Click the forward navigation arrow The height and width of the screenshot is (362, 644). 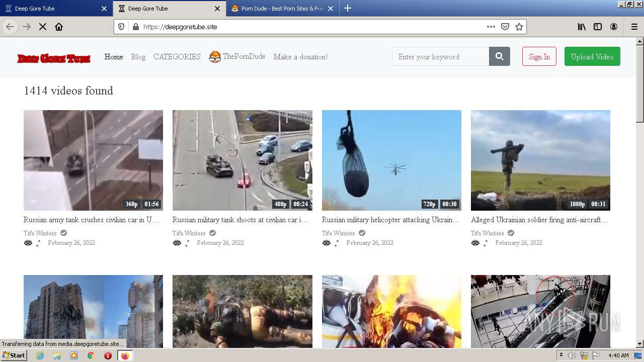[x=27, y=27]
